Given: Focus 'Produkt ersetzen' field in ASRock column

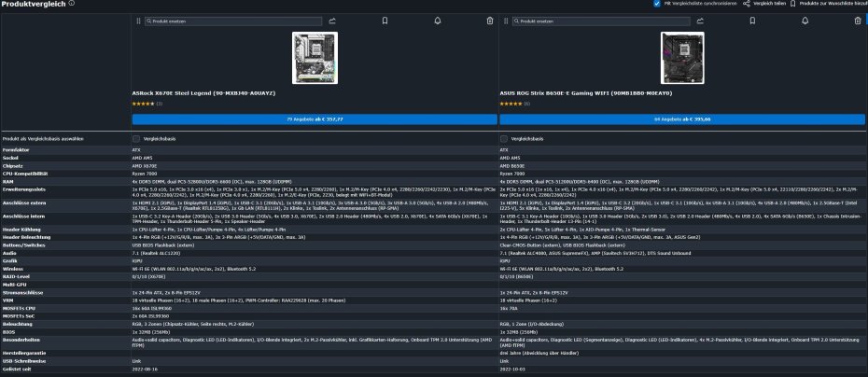Looking at the screenshot, I should [233, 21].
